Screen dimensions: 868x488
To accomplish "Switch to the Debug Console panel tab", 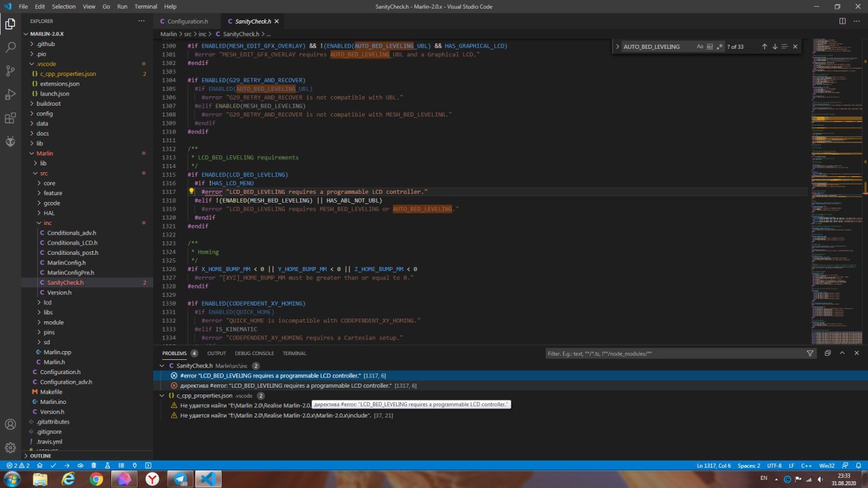I will tap(254, 353).
